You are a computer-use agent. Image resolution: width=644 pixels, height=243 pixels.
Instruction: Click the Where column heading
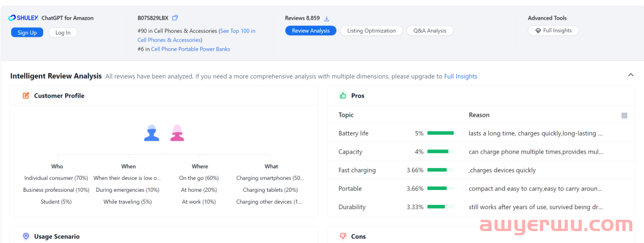(x=200, y=166)
